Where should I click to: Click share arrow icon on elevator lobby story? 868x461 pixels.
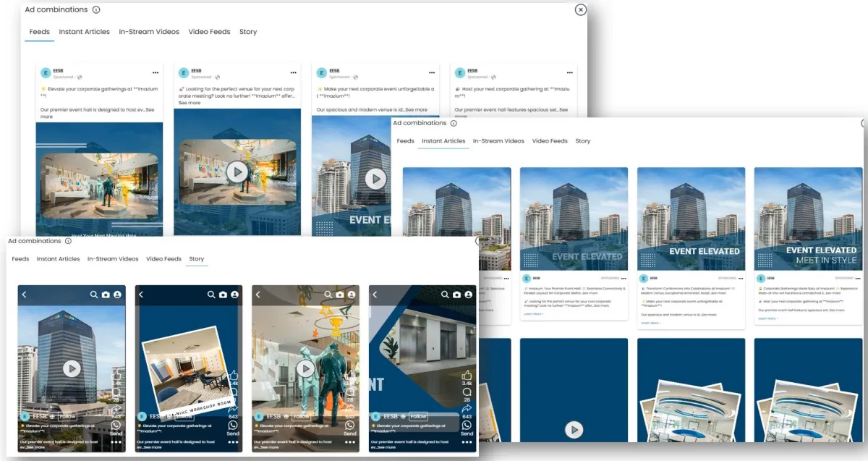click(x=467, y=409)
